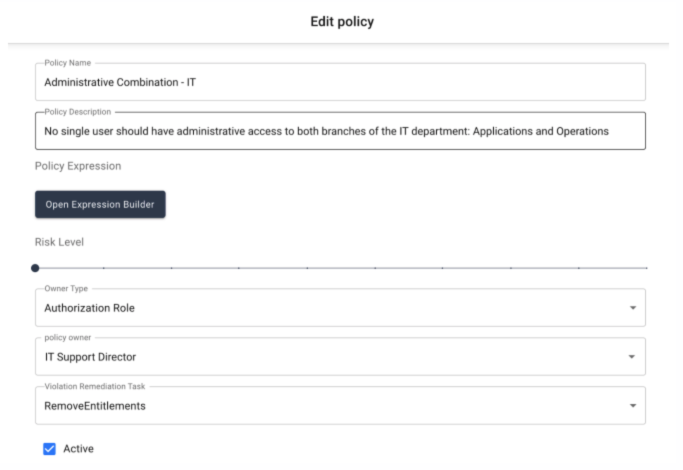
Task: Click into the Policy Description text box
Action: [x=340, y=131]
